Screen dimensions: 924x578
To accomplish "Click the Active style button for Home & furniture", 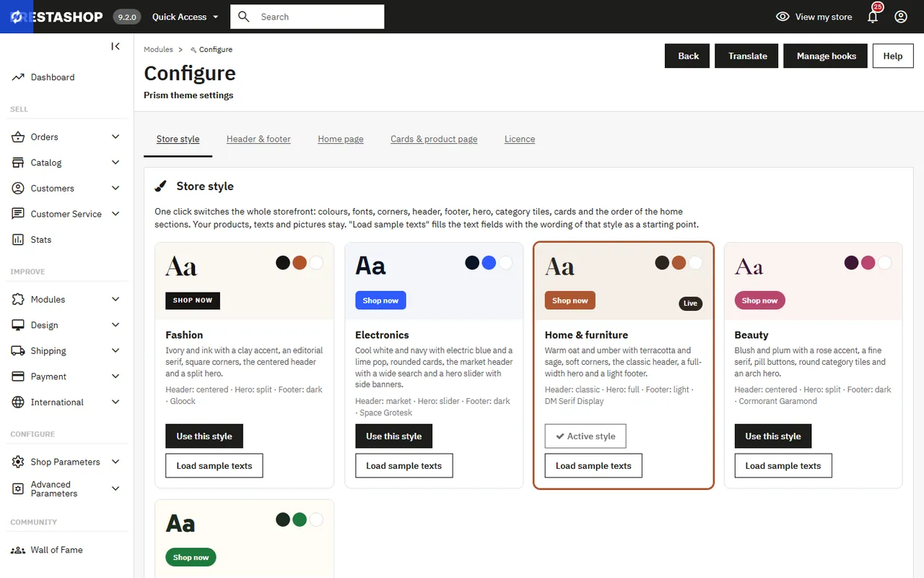I will click(x=585, y=436).
